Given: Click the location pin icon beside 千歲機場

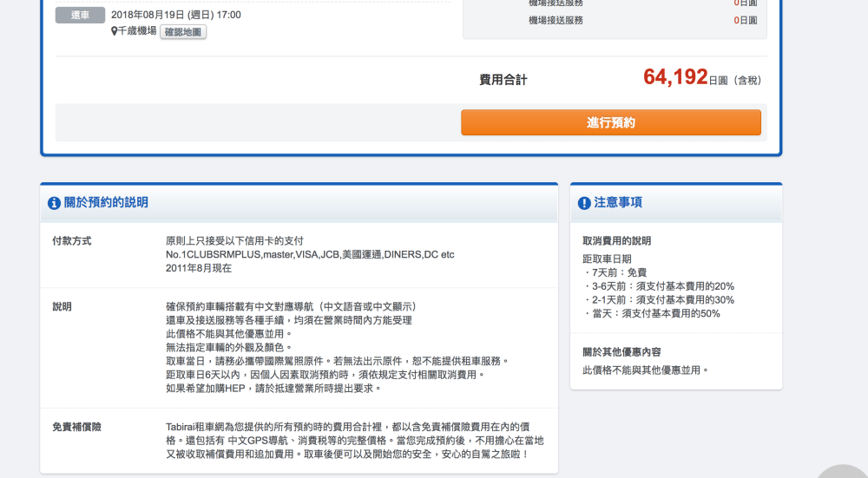Looking at the screenshot, I should pos(115,32).
